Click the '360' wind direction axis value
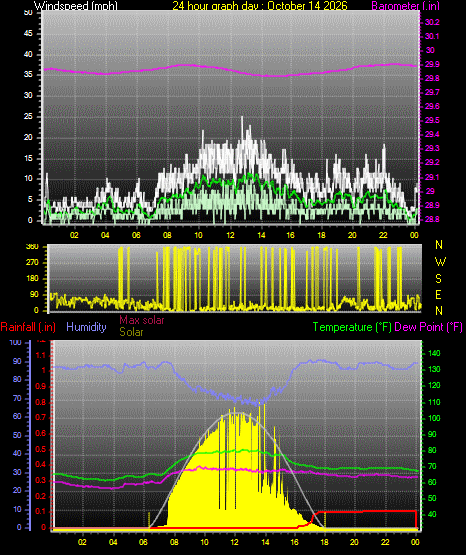The height and width of the screenshot is (555, 466). pyautogui.click(x=32, y=247)
